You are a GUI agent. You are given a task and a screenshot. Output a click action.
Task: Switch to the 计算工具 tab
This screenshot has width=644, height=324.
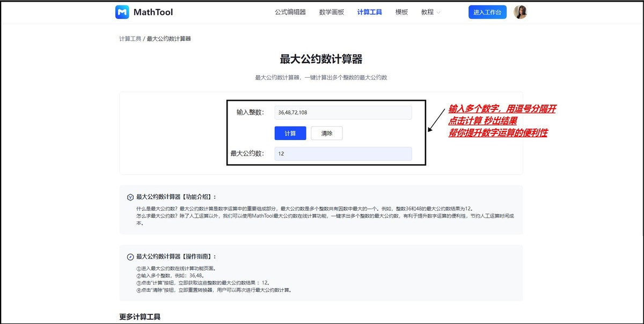click(x=370, y=11)
